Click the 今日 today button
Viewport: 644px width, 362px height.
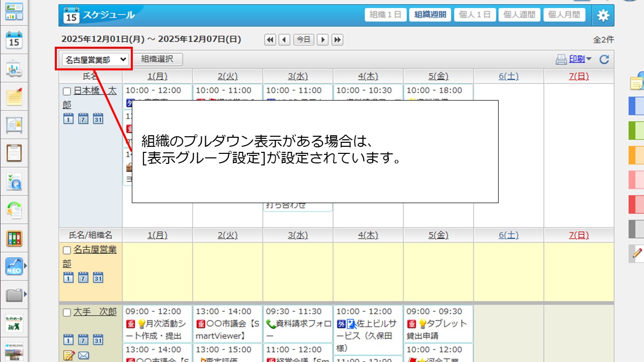(303, 40)
